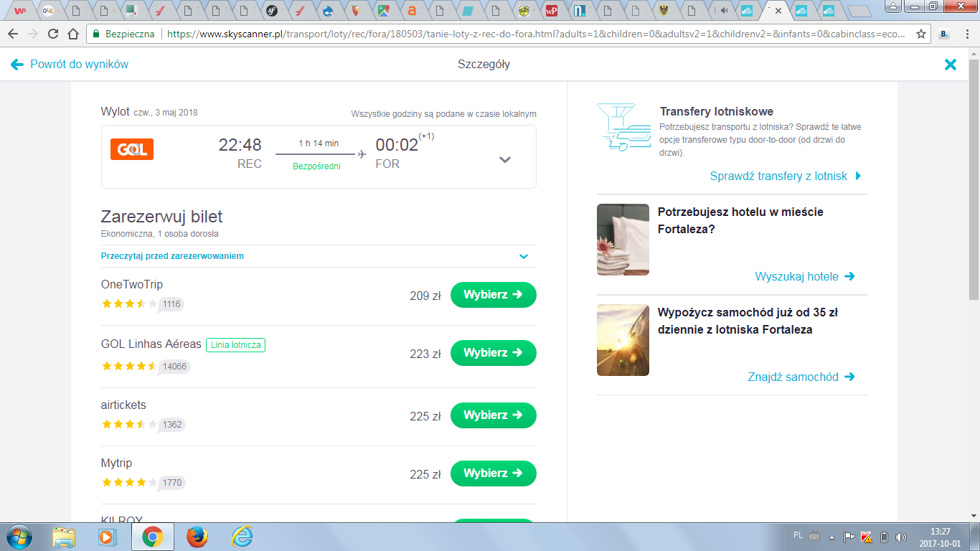Open the volume control in system tray
This screenshot has width=980, height=551.
point(900,537)
